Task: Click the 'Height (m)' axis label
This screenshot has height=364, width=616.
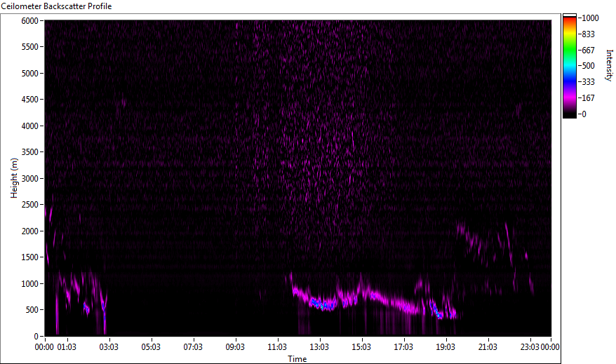Action: 14,178
